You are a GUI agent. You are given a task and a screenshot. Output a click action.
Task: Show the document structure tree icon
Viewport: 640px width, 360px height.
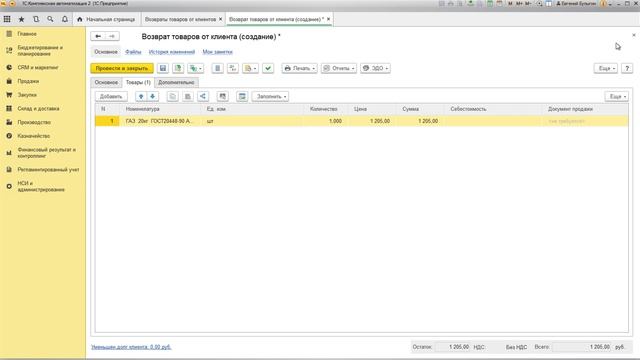(233, 68)
